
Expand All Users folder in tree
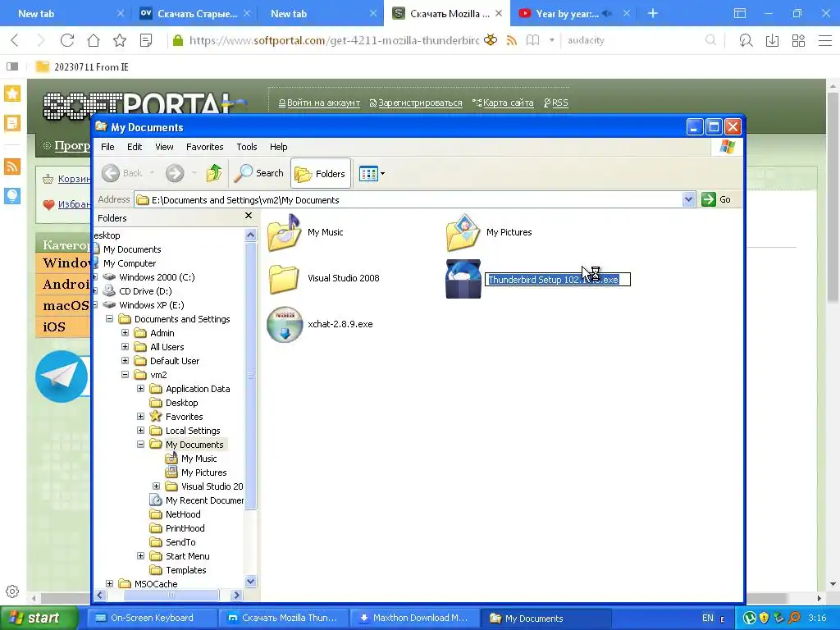coord(125,347)
